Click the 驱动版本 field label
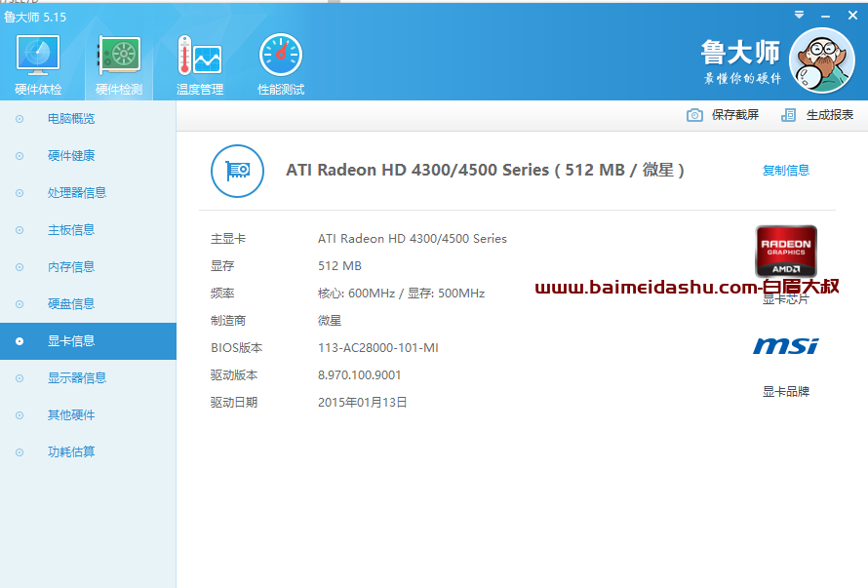The width and height of the screenshot is (868, 588). tap(234, 374)
